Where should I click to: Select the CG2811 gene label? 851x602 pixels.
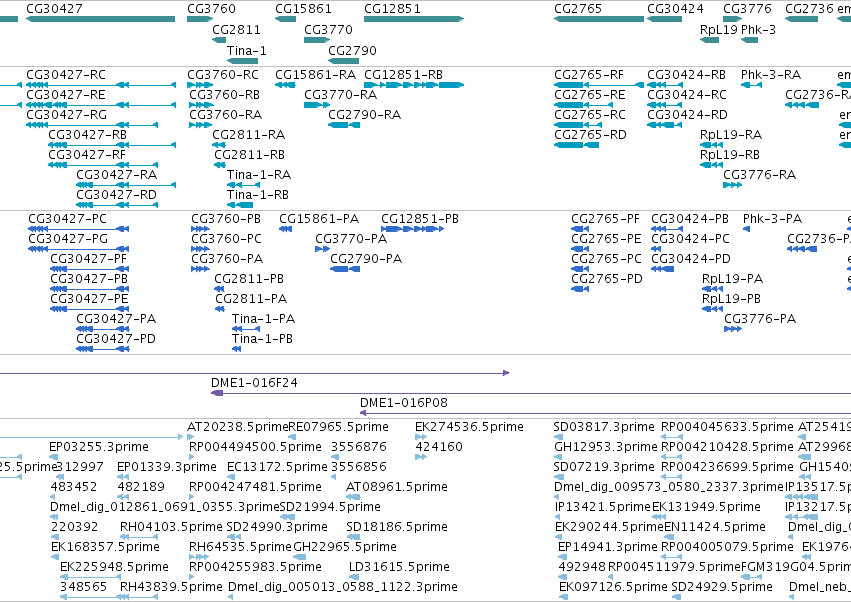tap(236, 29)
